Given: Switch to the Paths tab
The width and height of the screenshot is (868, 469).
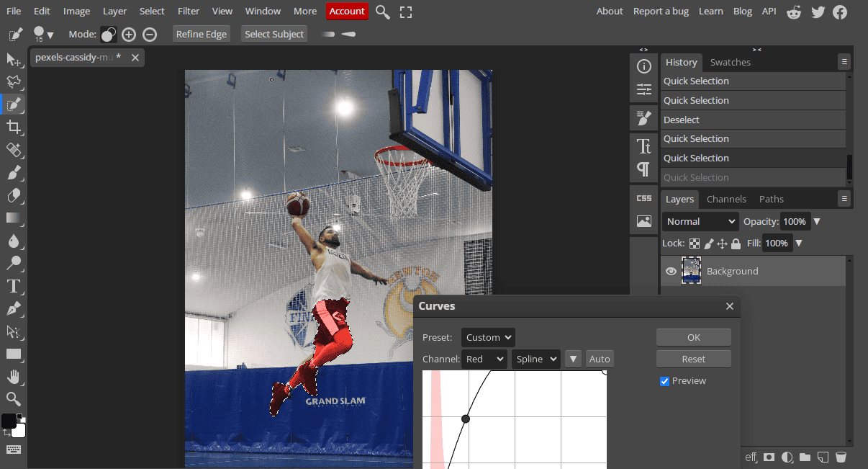Looking at the screenshot, I should coord(772,199).
